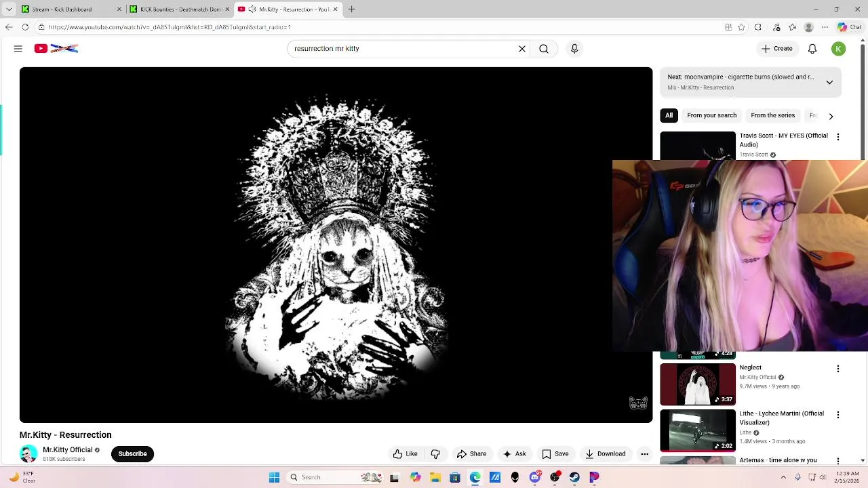Like the Resurrection video
The image size is (868, 488).
(405, 454)
